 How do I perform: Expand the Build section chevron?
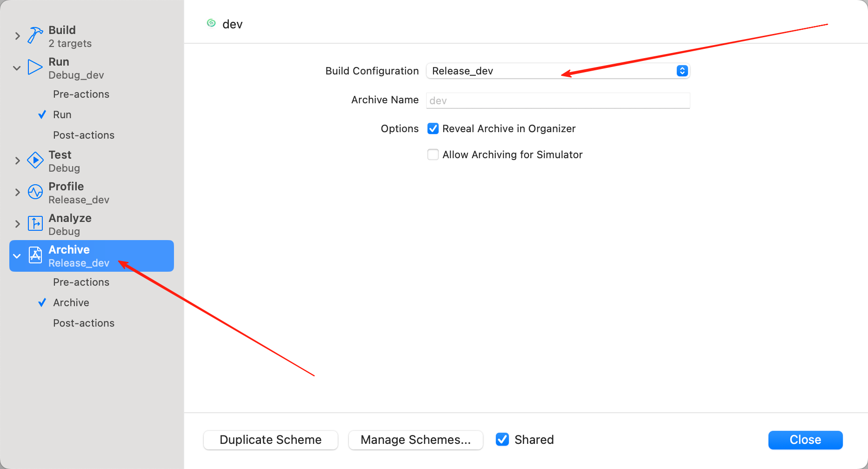(x=17, y=36)
